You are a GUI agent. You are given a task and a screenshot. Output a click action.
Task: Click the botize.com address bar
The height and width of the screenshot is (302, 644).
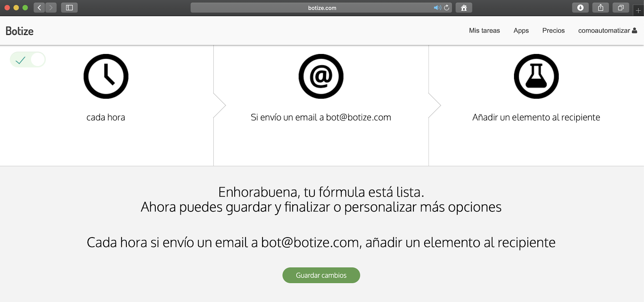point(321,8)
